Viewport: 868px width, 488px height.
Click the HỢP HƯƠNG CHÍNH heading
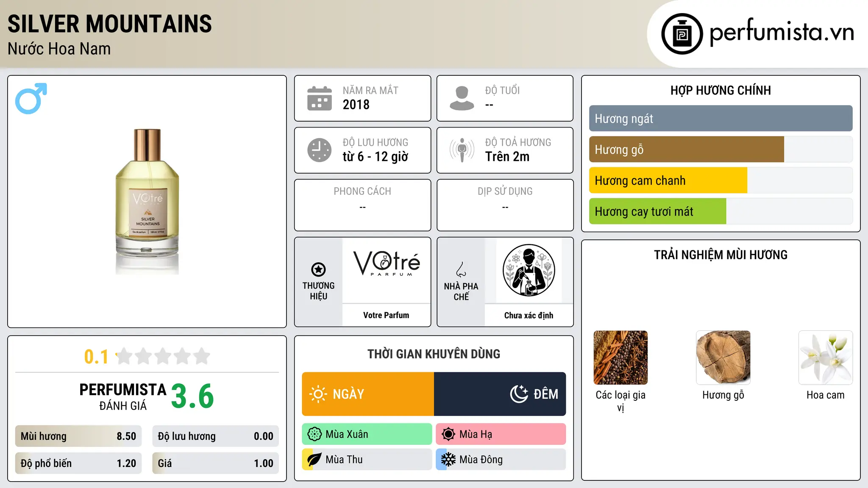pyautogui.click(x=721, y=90)
